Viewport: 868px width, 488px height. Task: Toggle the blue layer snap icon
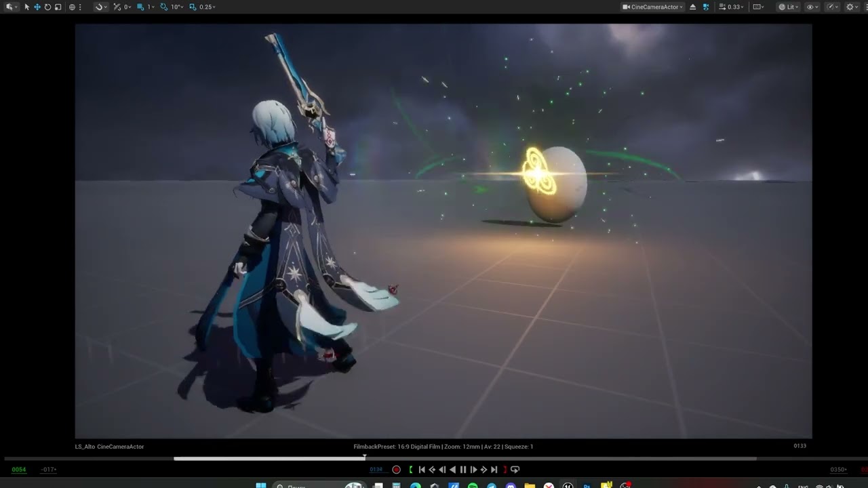(140, 7)
